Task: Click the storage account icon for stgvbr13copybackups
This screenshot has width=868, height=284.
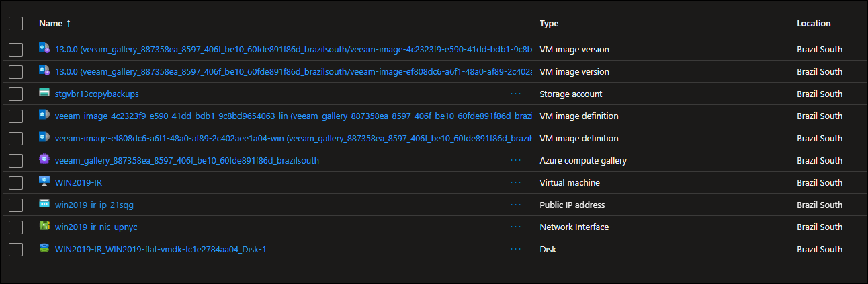Action: pos(44,94)
